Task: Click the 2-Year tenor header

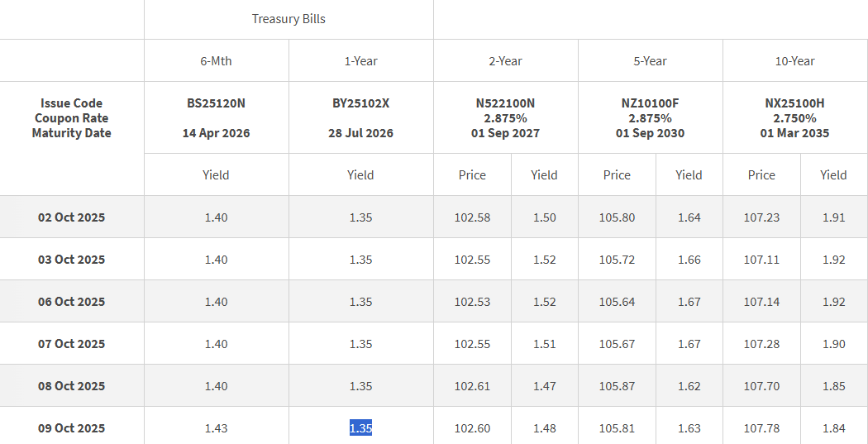Action: pyautogui.click(x=505, y=60)
